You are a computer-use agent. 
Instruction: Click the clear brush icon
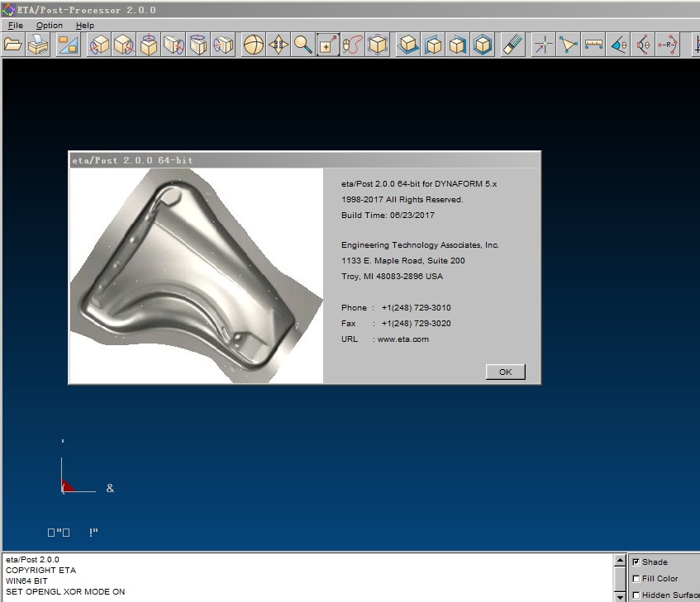click(x=513, y=45)
